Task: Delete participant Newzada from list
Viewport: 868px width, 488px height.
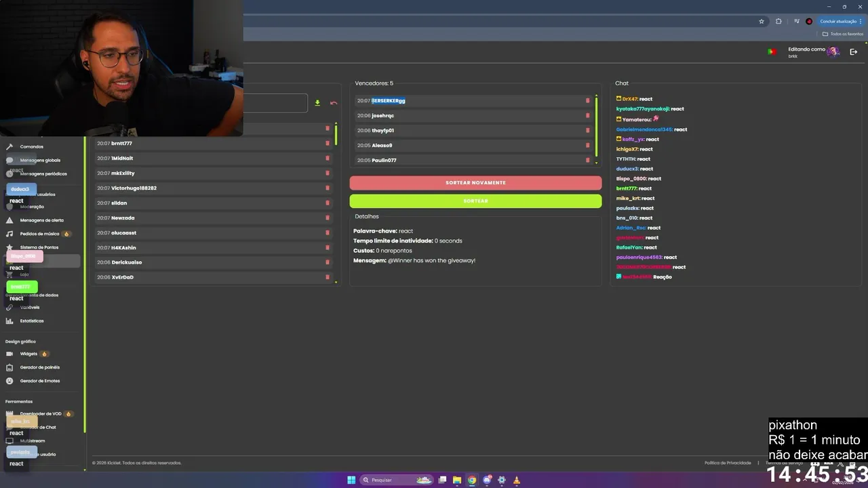Action: pos(328,218)
